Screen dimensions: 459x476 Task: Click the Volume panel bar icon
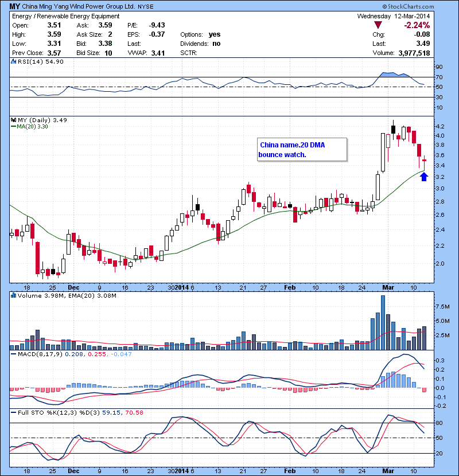[13, 295]
